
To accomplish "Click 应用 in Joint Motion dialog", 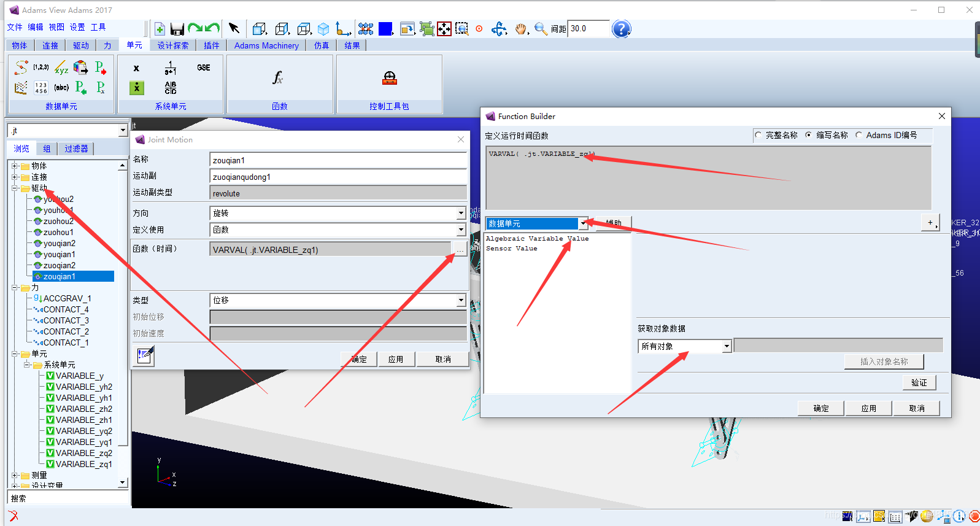I will pyautogui.click(x=396, y=359).
